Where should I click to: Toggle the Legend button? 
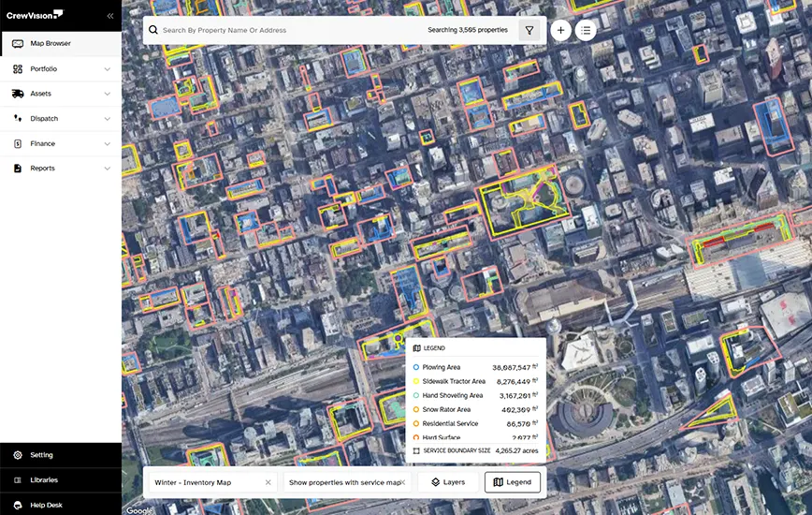click(513, 482)
